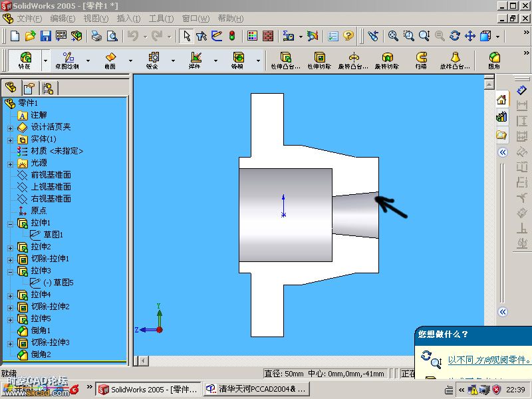Click the system tray clock 22:39
532x399 pixels.
point(516,390)
